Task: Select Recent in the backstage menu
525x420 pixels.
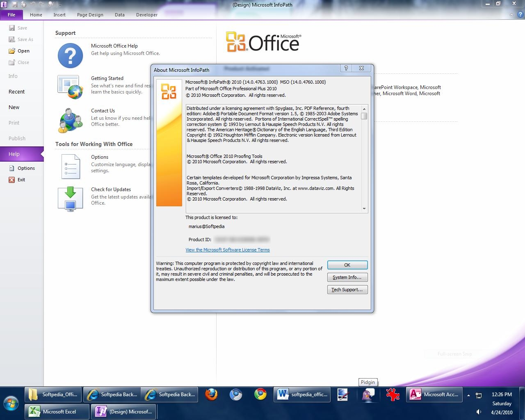Action: (16, 92)
